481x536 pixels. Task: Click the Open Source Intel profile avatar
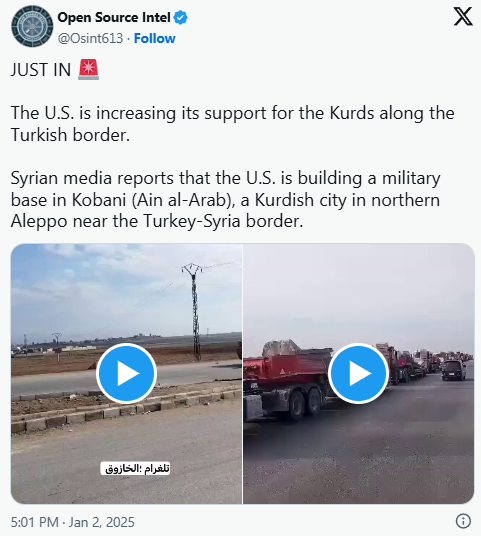click(x=32, y=26)
